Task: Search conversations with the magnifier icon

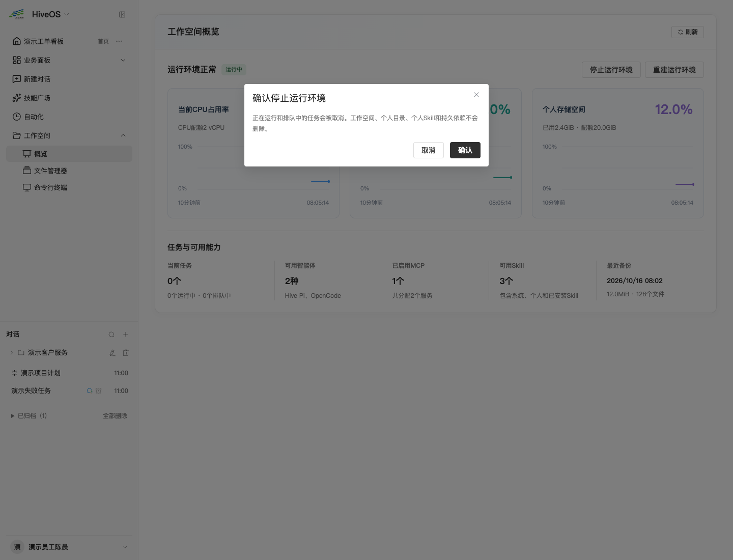Action: 111,334
